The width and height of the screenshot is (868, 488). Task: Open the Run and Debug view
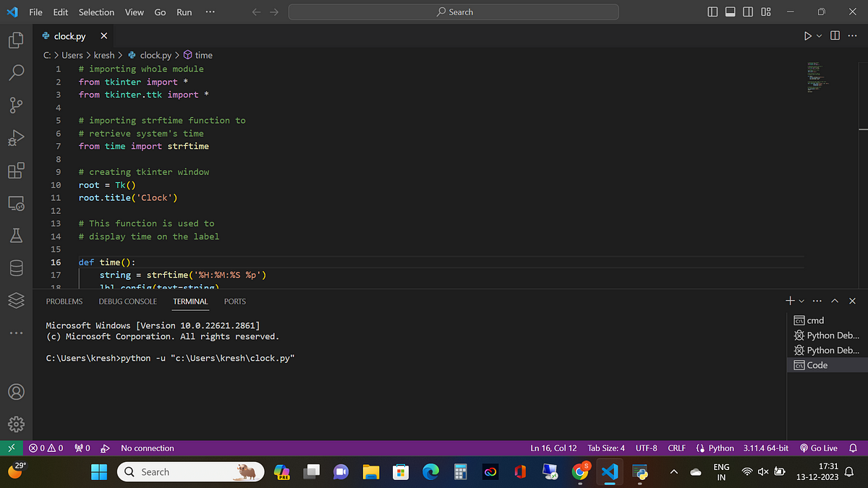point(16,138)
